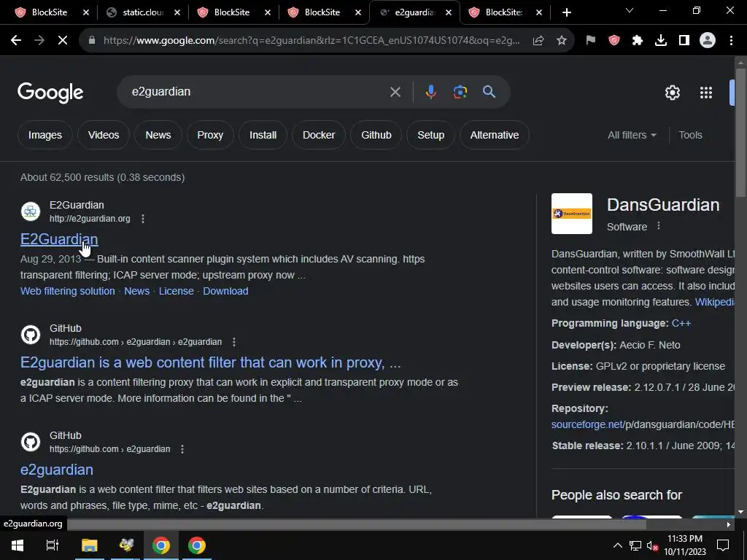Open options for e2guardian.org result

point(143,219)
